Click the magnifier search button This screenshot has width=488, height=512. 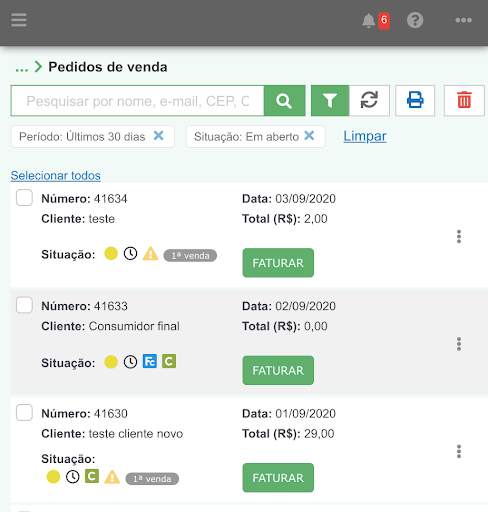click(x=284, y=101)
